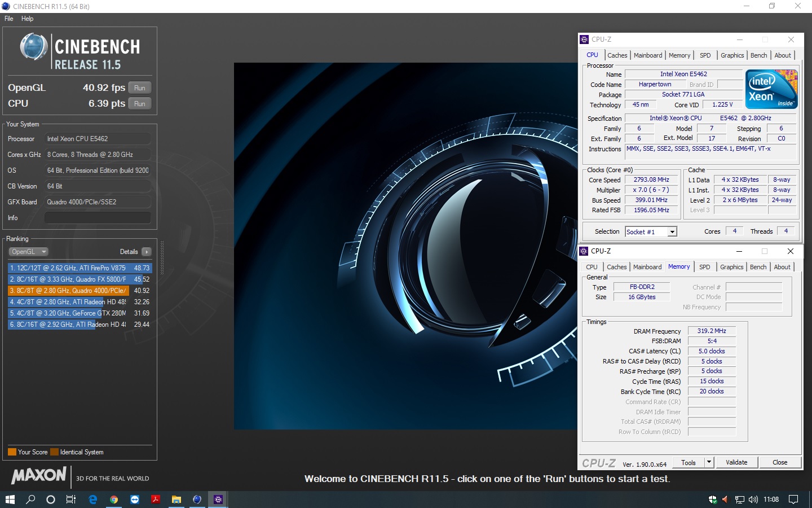This screenshot has height=508, width=812.
Task: Open File Explorer from the taskbar
Action: tap(176, 500)
